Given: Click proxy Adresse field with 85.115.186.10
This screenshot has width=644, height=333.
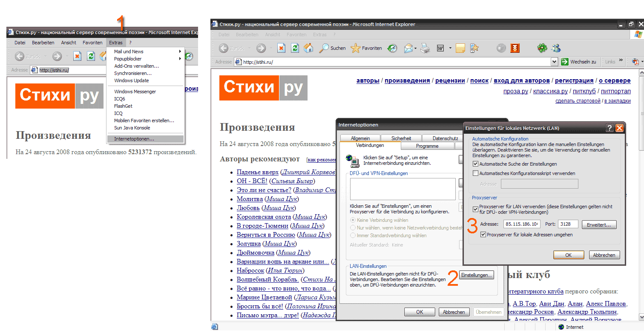Looking at the screenshot, I should (x=522, y=224).
